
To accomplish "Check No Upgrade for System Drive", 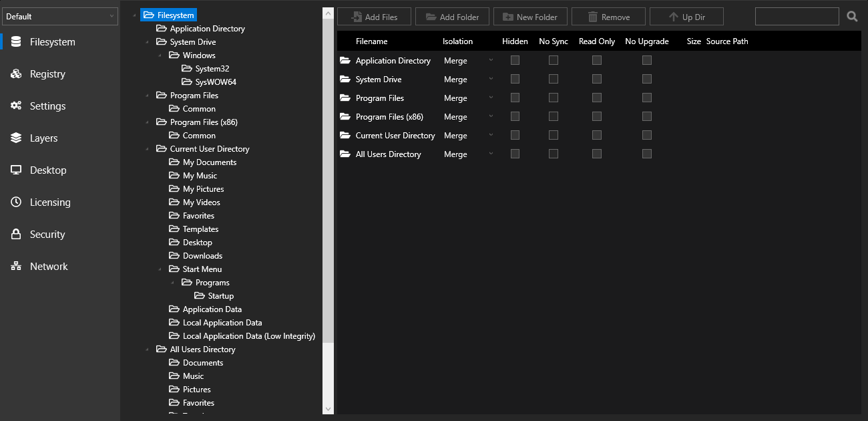I will pos(647,79).
